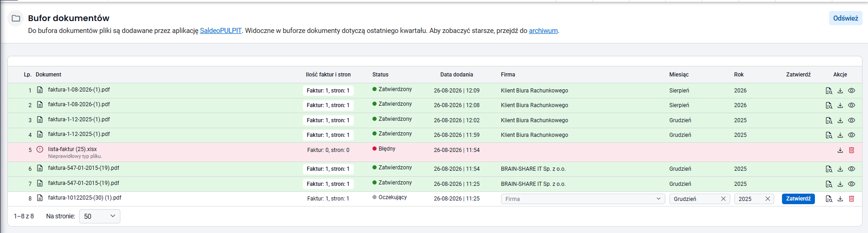Click the eye icon in row 3 (12:02)

852,120
